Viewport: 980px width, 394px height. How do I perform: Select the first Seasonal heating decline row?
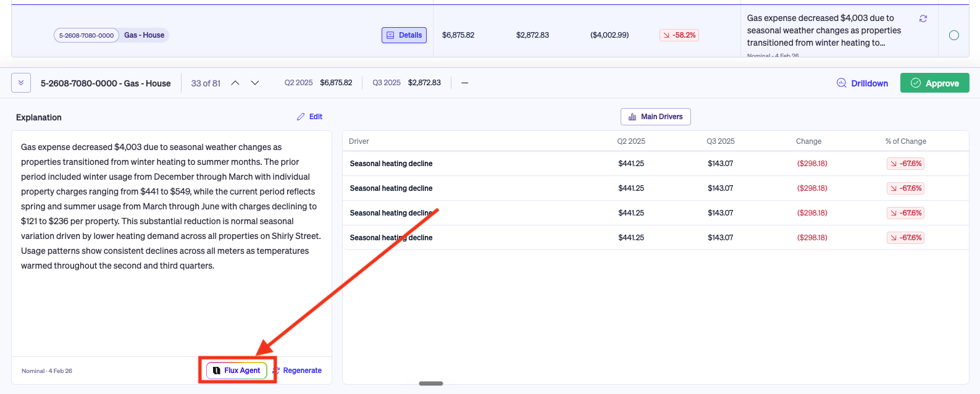pos(656,164)
